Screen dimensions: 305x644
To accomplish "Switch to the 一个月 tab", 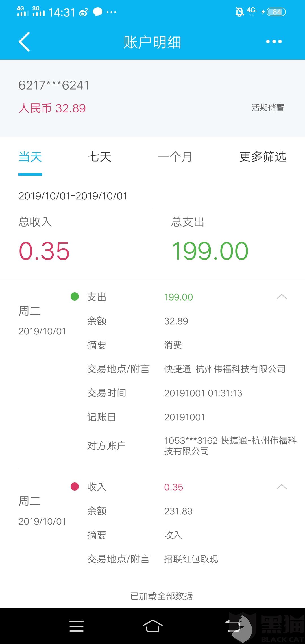I will pyautogui.click(x=175, y=157).
